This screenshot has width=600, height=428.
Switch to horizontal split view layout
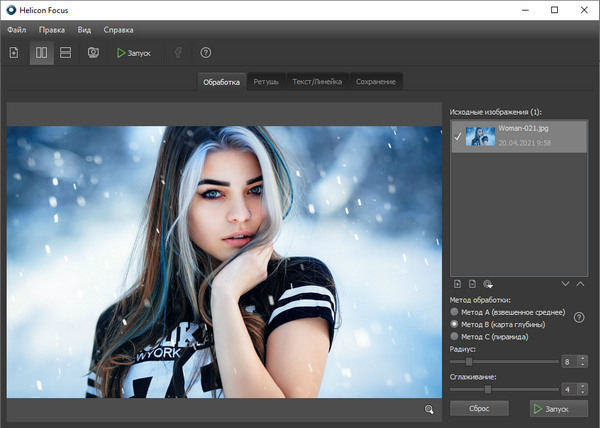(66, 52)
